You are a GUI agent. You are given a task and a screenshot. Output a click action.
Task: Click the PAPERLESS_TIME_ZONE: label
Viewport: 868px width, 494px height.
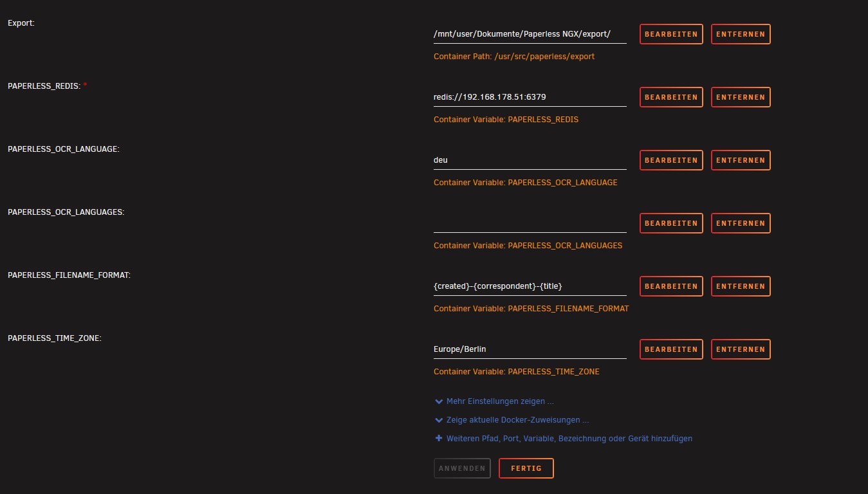(54, 338)
